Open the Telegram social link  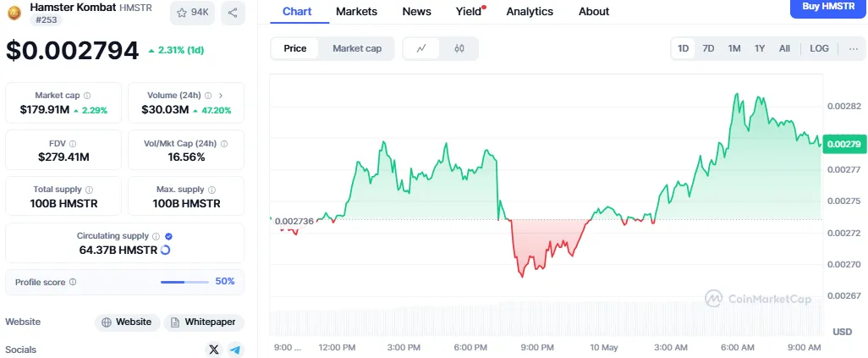[x=236, y=350]
